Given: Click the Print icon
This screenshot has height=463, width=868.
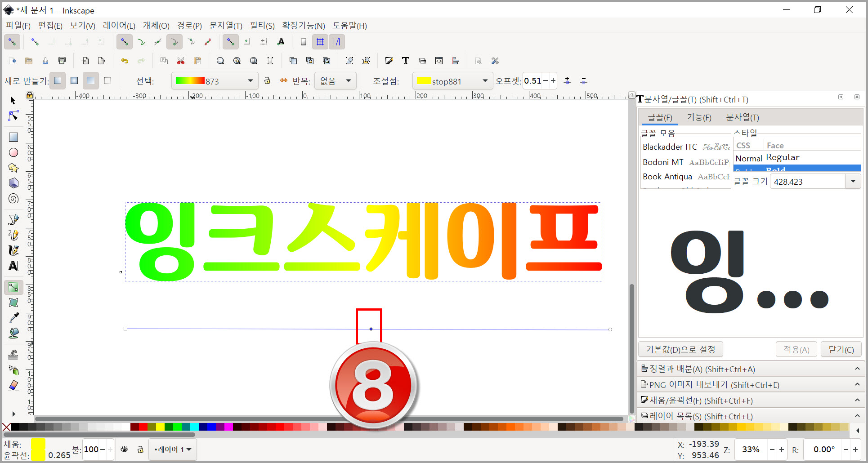Looking at the screenshot, I should point(62,61).
